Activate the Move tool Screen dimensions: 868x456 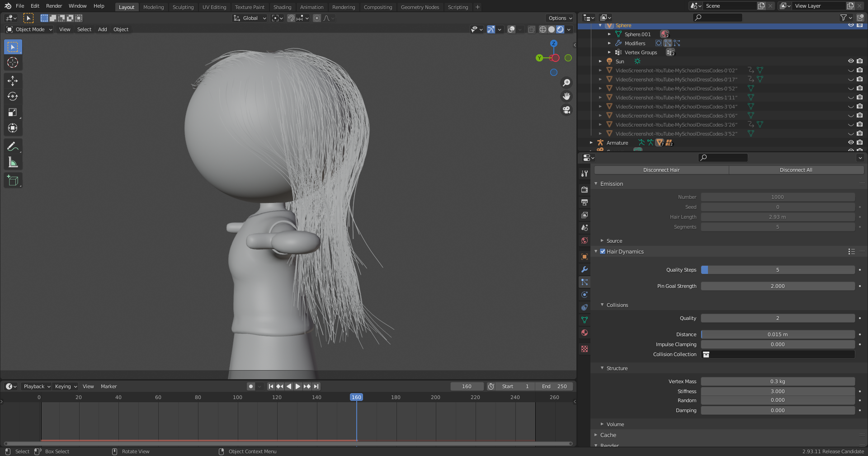(13, 81)
